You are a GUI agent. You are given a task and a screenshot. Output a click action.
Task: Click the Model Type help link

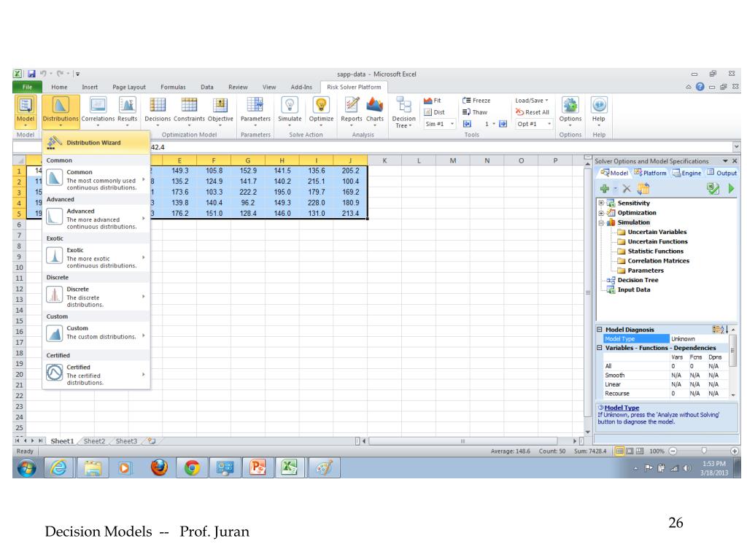pos(622,408)
